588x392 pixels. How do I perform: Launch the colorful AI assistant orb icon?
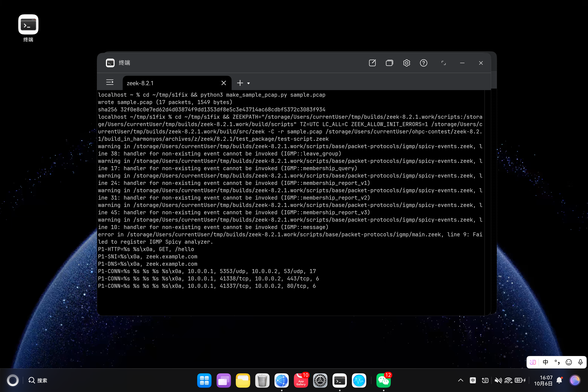tap(575, 380)
